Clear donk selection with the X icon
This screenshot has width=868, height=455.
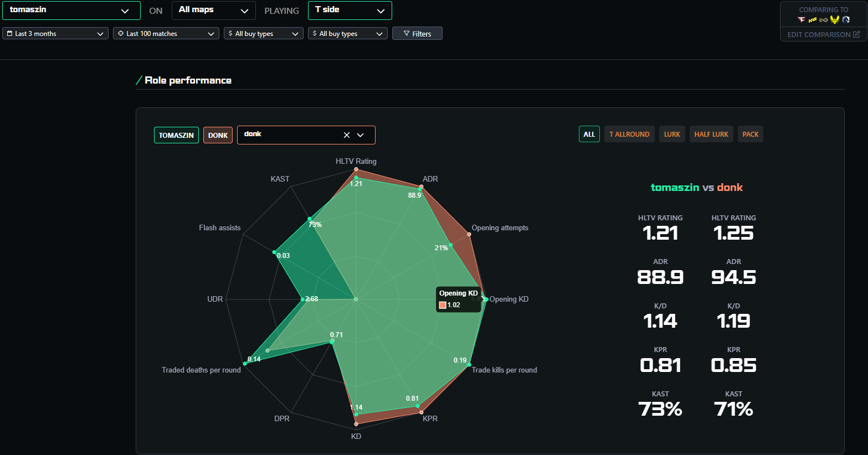(x=347, y=135)
